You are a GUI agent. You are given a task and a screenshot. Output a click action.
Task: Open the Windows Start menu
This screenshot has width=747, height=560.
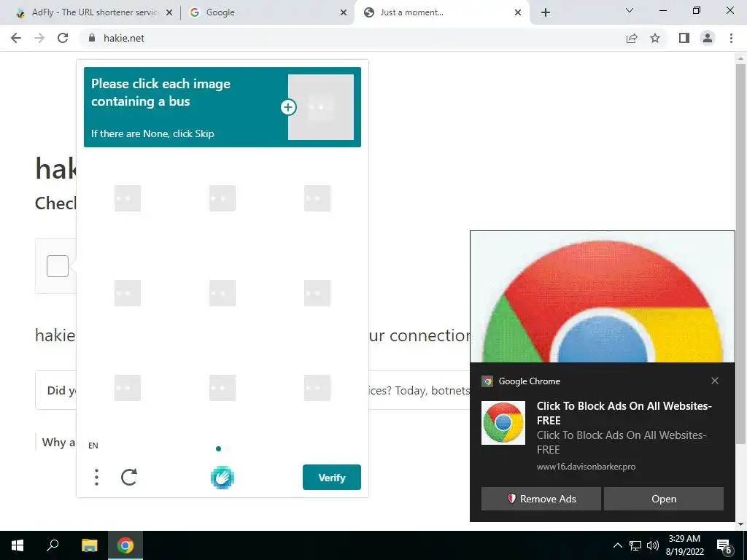point(18,545)
